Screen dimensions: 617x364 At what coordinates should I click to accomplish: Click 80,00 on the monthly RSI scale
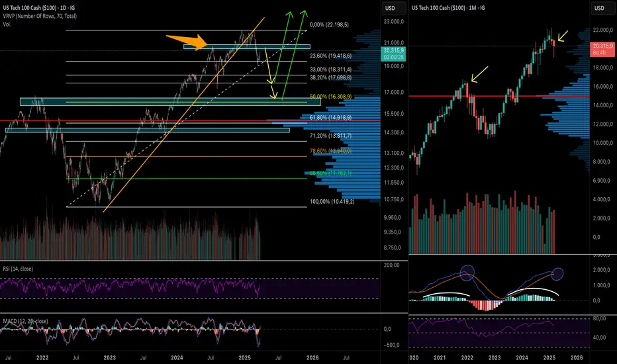pyautogui.click(x=599, y=319)
